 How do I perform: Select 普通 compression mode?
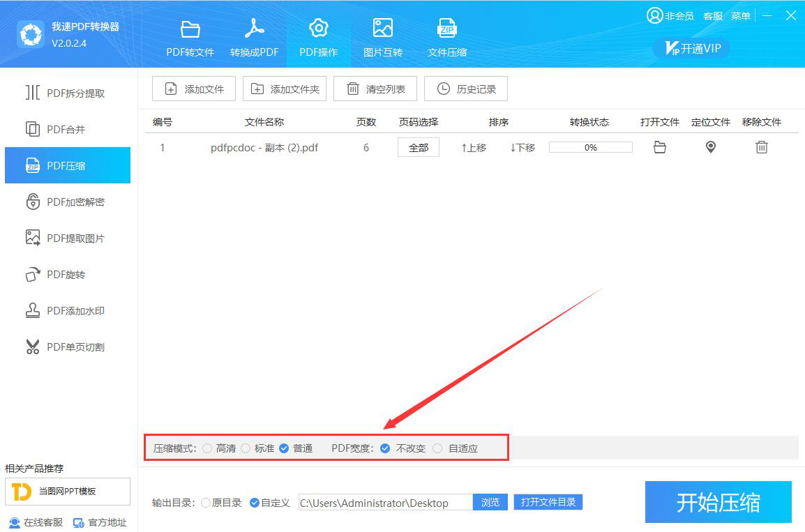pyautogui.click(x=296, y=448)
